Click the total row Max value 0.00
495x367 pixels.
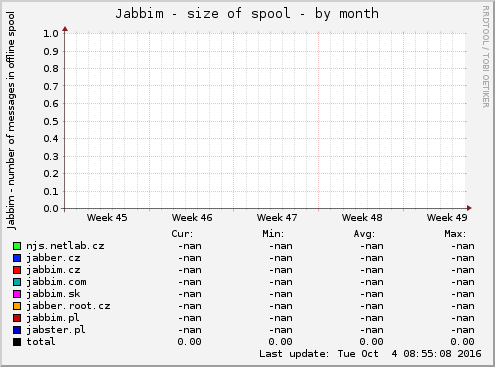(x=462, y=342)
